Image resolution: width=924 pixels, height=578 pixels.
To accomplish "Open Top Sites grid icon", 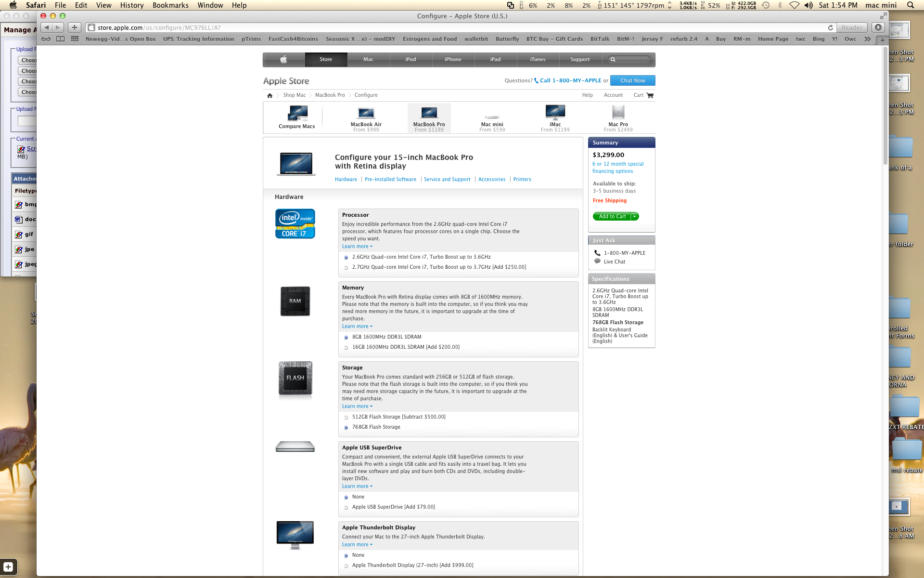I will pyautogui.click(x=75, y=39).
